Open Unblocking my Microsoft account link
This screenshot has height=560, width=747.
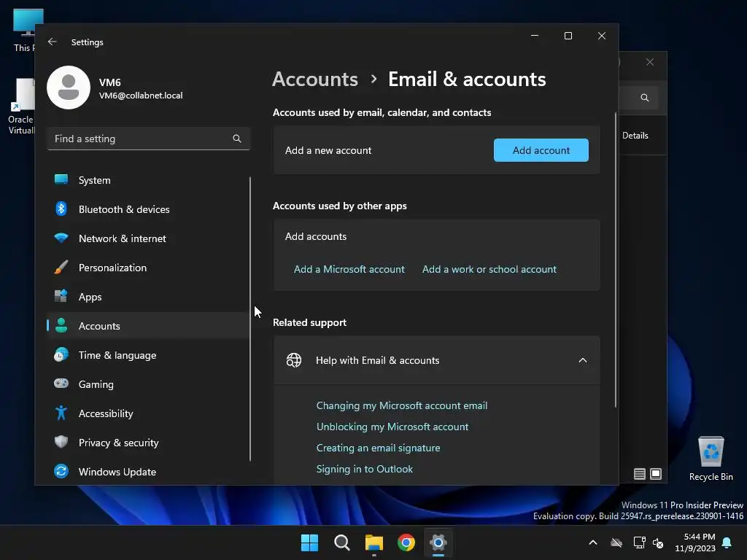tap(392, 426)
